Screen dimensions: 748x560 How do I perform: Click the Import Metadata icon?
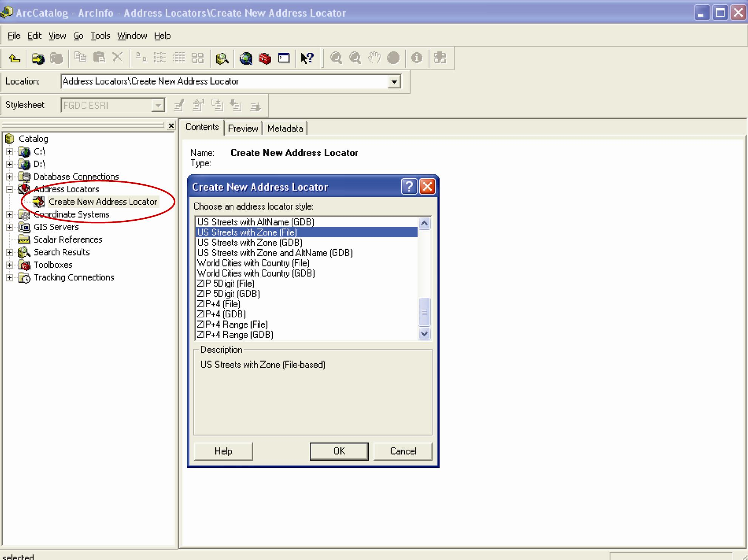[236, 105]
